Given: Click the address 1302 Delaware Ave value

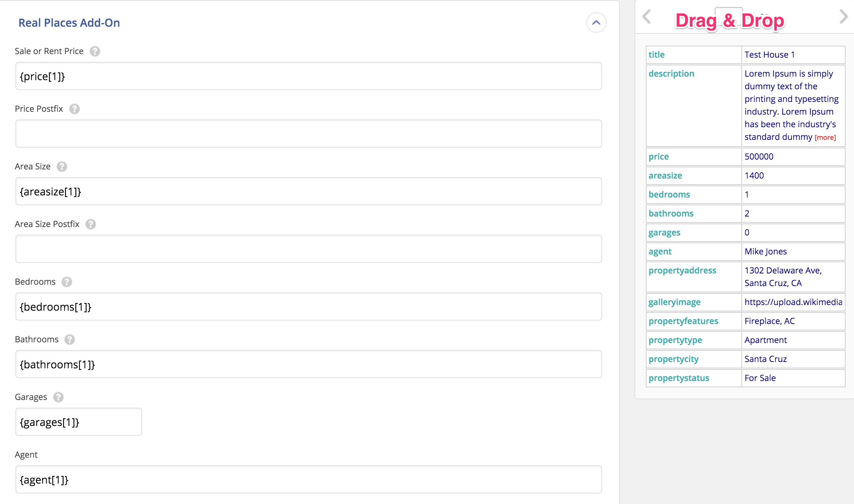Looking at the screenshot, I should (x=783, y=277).
